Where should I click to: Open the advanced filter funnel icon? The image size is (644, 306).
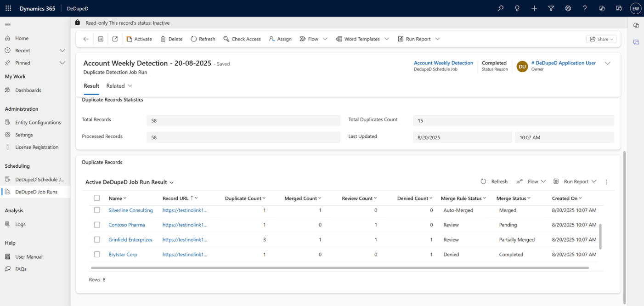(x=551, y=8)
